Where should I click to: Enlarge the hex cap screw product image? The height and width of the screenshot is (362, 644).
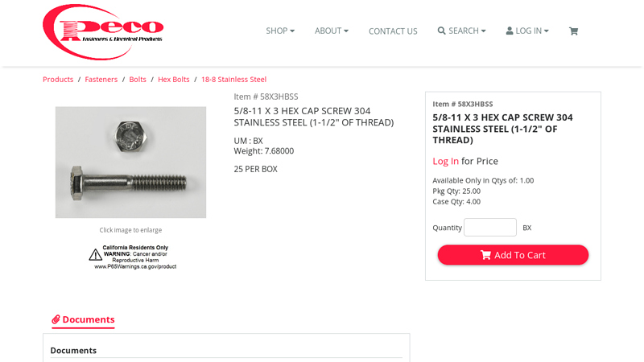(130, 162)
